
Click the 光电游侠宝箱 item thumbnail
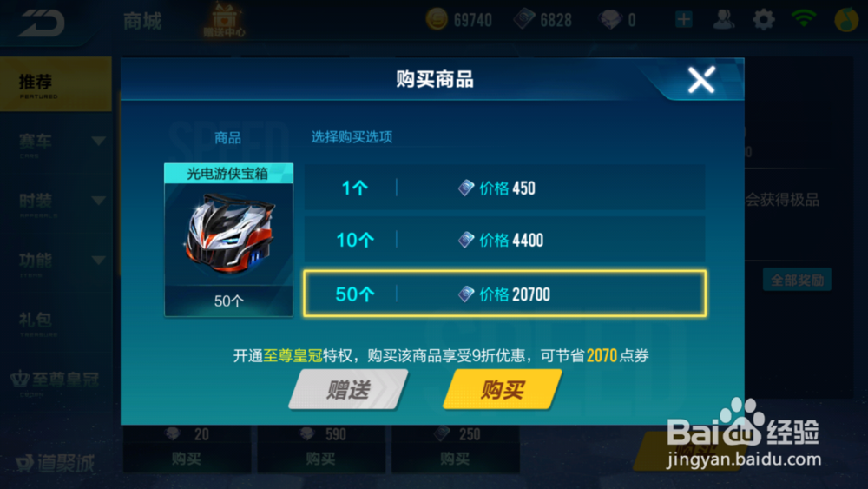click(x=228, y=240)
